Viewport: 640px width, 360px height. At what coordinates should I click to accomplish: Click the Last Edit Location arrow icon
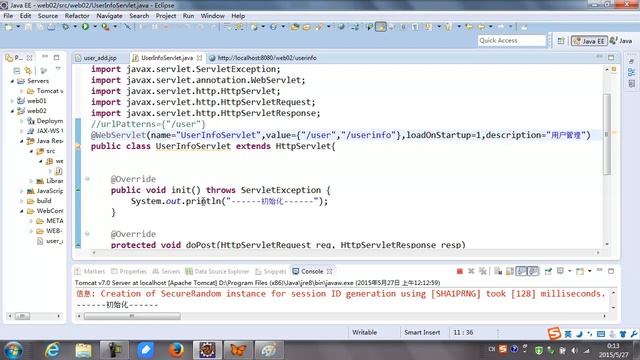(469, 27)
